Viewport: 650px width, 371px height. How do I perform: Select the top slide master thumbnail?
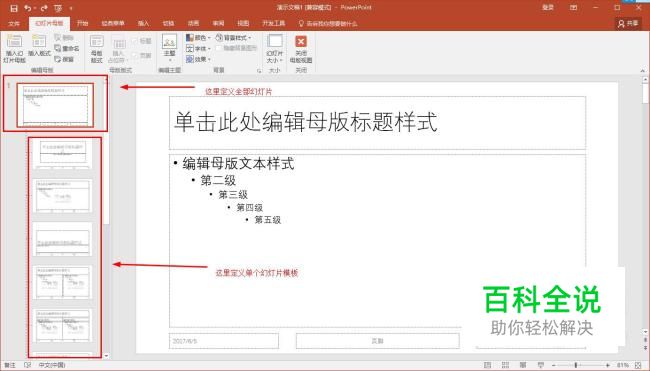(x=55, y=105)
